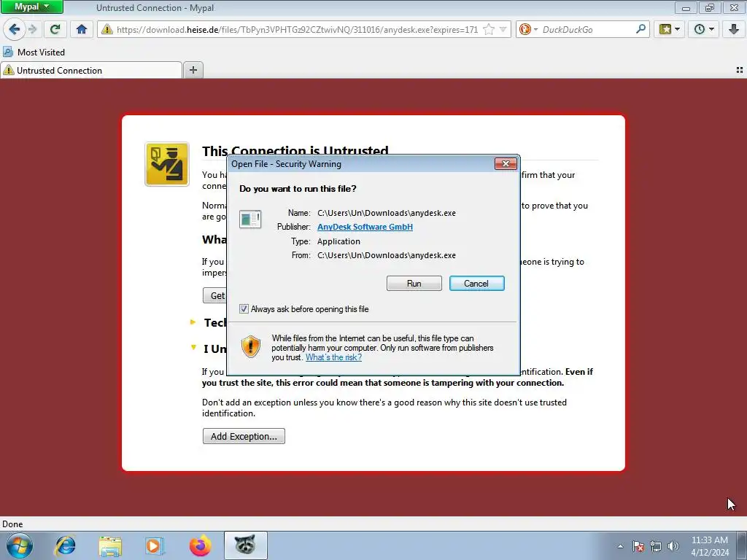Image resolution: width=747 pixels, height=560 pixels.
Task: Launch Internet Explorer from the taskbar
Action: pos(65,545)
